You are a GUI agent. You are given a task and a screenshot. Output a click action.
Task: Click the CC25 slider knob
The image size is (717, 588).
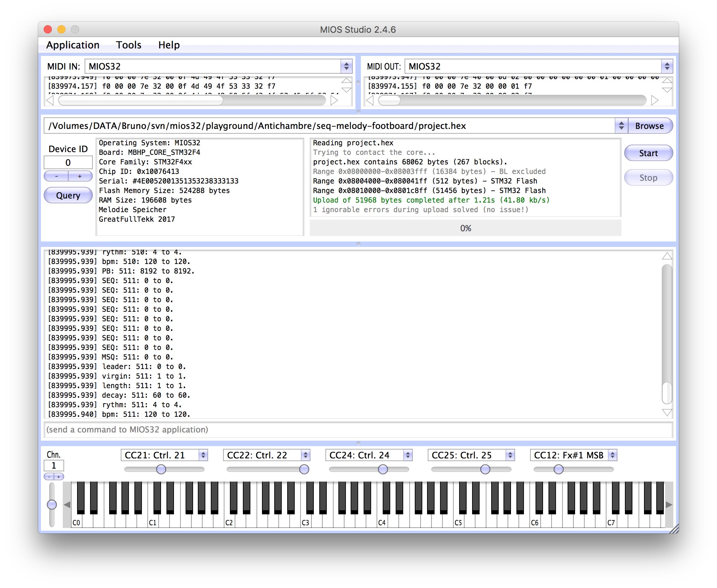pyautogui.click(x=485, y=469)
